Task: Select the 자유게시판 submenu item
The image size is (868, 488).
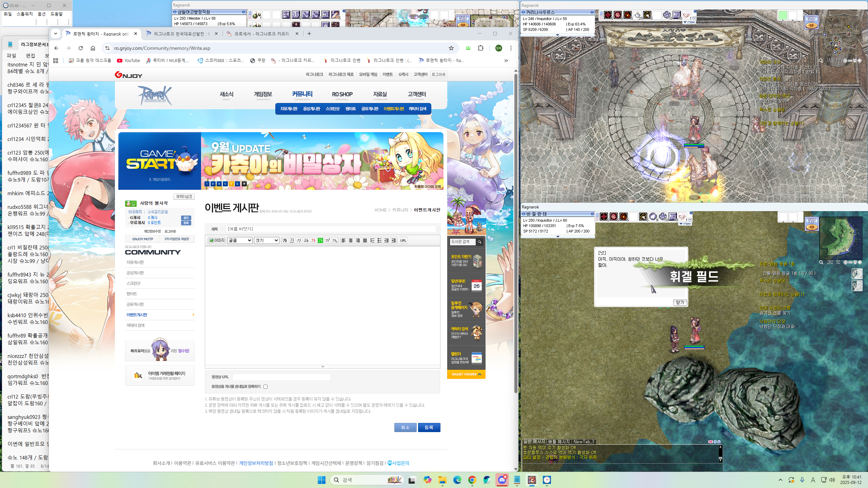Action: coord(289,109)
